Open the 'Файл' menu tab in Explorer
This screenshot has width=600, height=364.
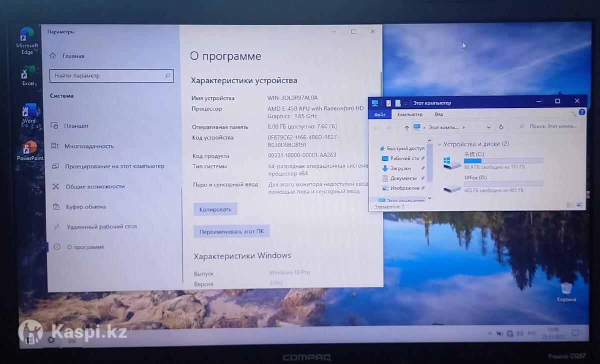click(379, 114)
